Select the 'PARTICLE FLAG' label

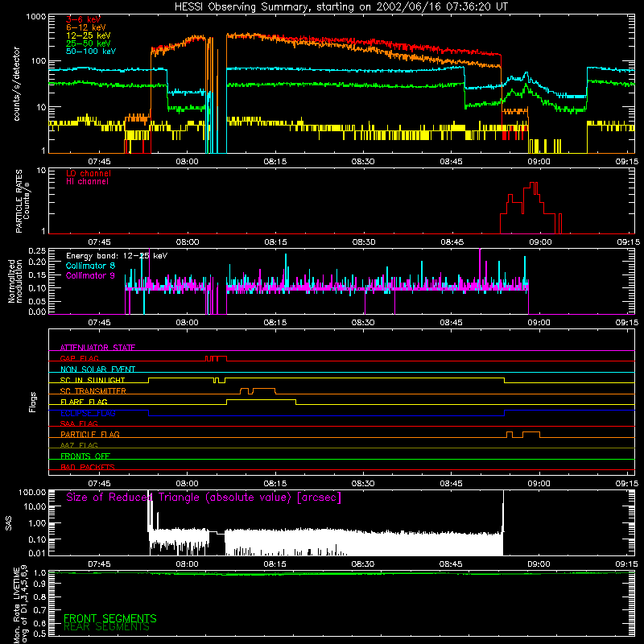coord(90,434)
